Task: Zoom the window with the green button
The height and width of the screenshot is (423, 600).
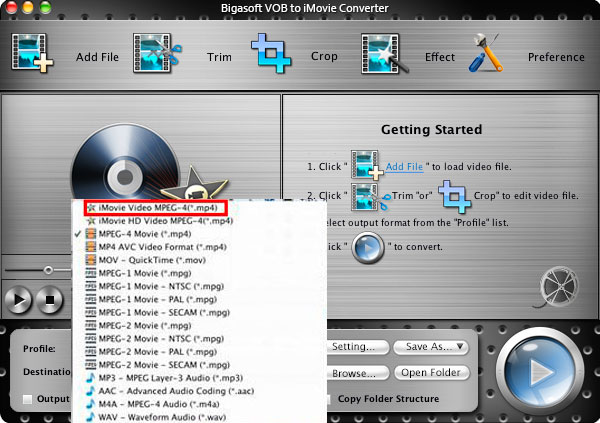Action: [46, 7]
